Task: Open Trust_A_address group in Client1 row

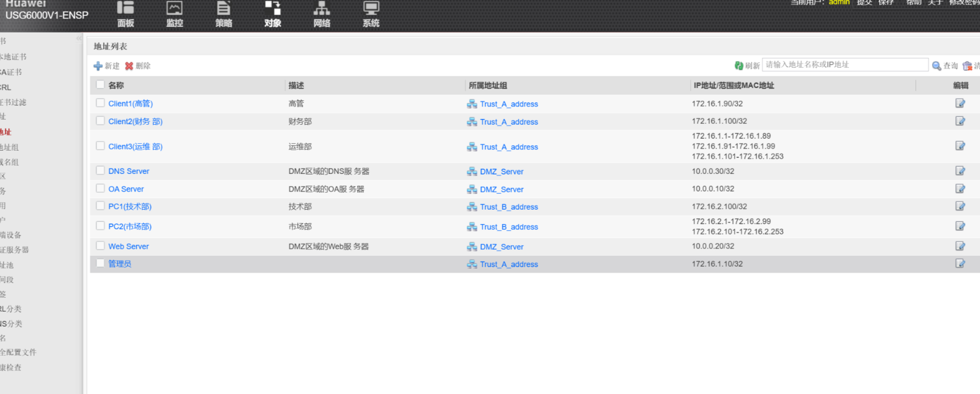Action: (509, 104)
